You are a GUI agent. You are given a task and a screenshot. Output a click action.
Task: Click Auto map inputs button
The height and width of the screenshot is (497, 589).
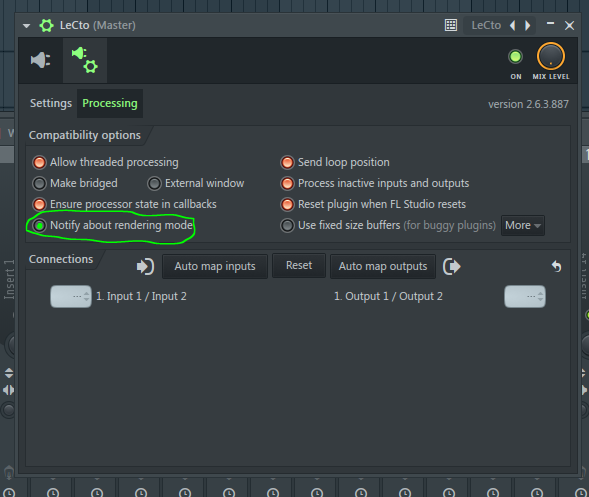click(215, 266)
